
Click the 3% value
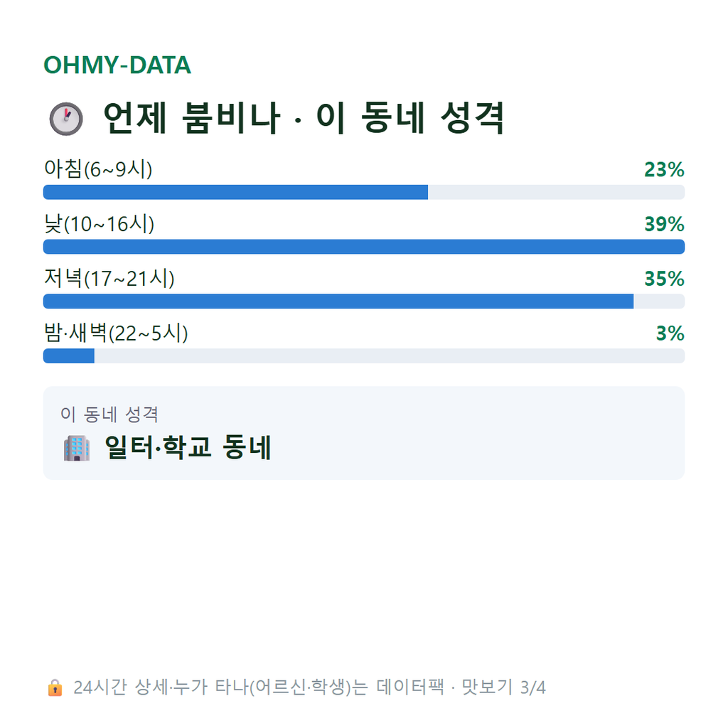pyautogui.click(x=670, y=333)
